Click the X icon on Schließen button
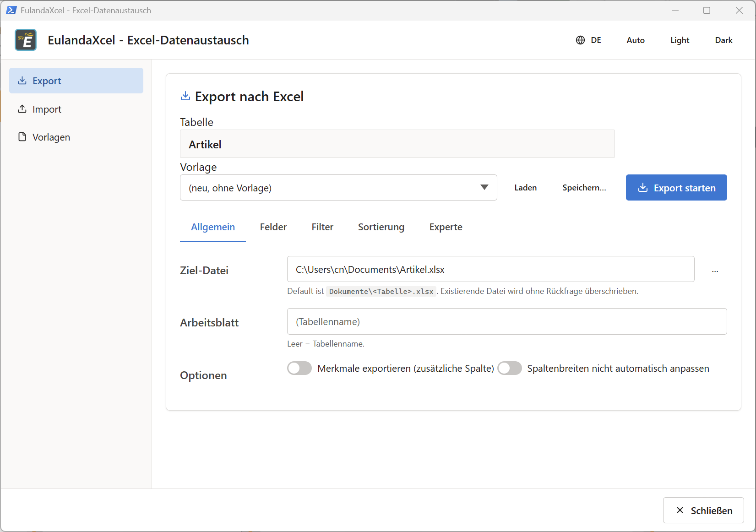 (680, 510)
